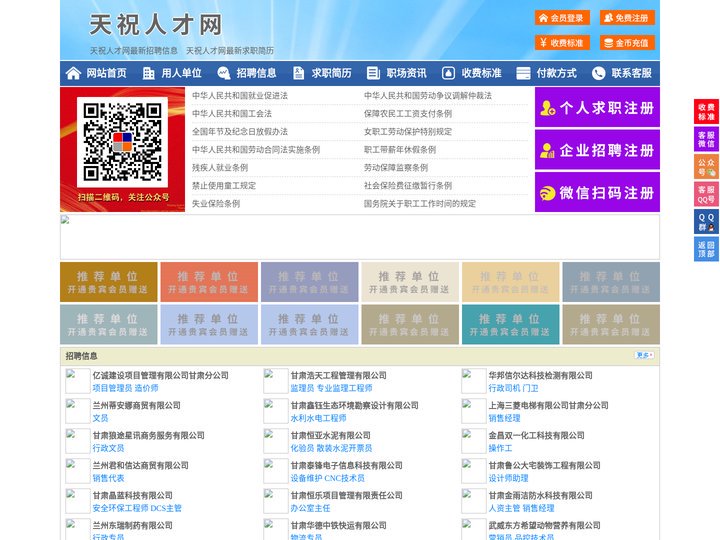Open the 联系客服 navigation item
The image size is (720, 540).
click(x=631, y=73)
